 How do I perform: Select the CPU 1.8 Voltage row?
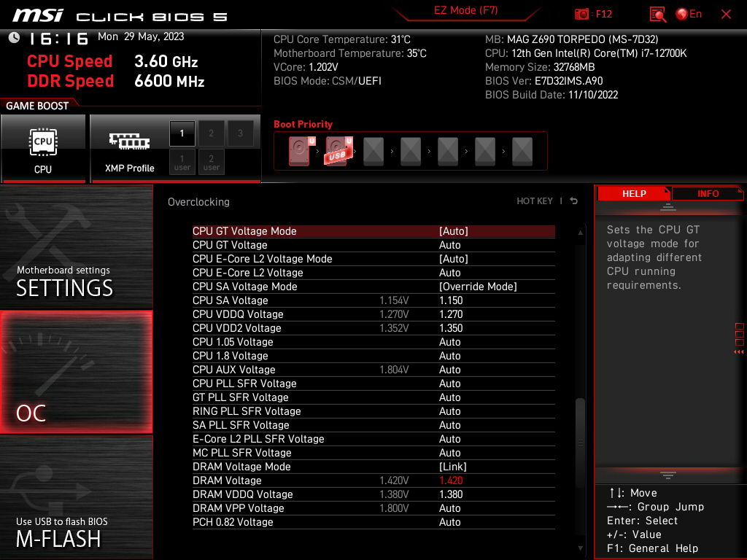click(x=373, y=356)
